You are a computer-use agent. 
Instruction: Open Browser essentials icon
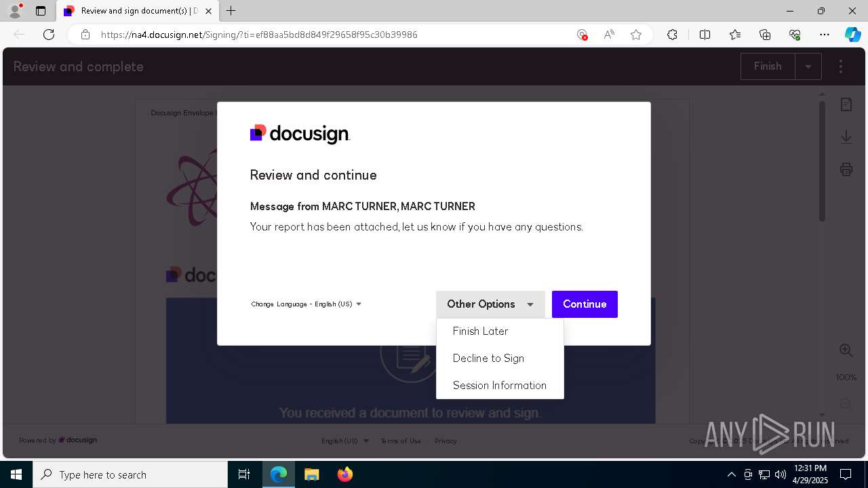click(795, 35)
